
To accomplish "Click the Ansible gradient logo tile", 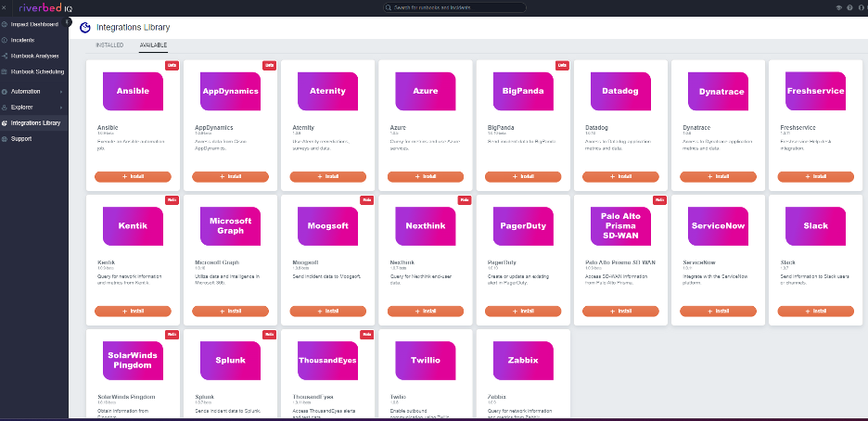I will [133, 91].
